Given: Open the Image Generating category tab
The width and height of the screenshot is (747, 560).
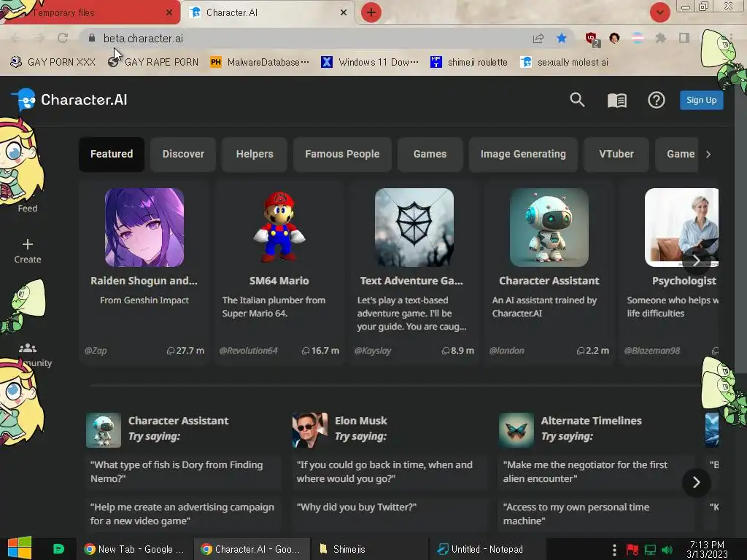Looking at the screenshot, I should coord(523,154).
